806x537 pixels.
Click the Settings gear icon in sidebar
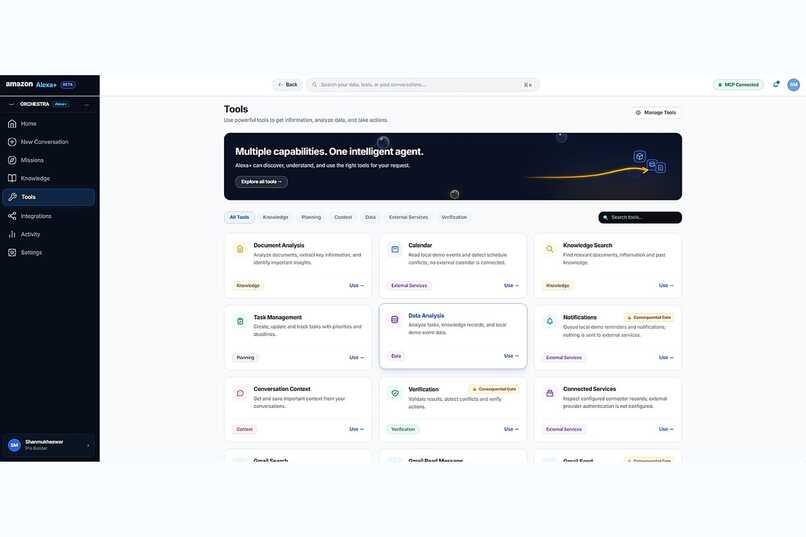click(x=12, y=252)
